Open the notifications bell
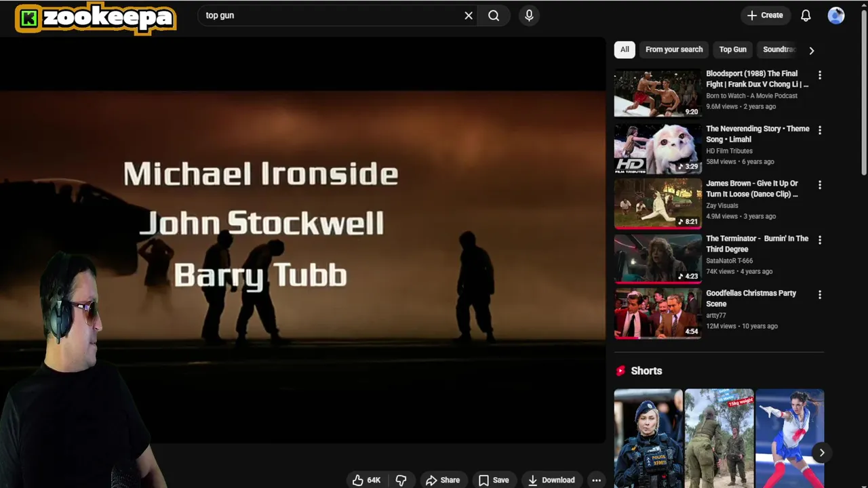The image size is (868, 488). pos(806,16)
